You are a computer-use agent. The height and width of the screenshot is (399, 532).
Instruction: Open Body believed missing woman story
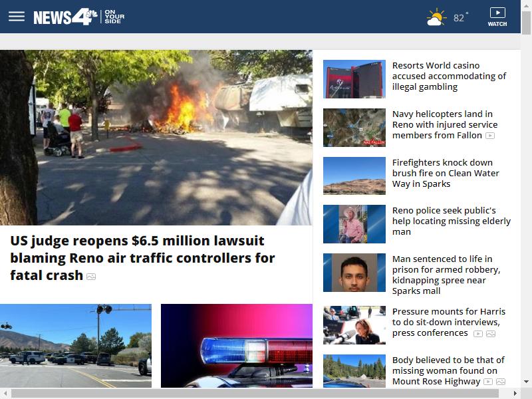pyautogui.click(x=448, y=370)
